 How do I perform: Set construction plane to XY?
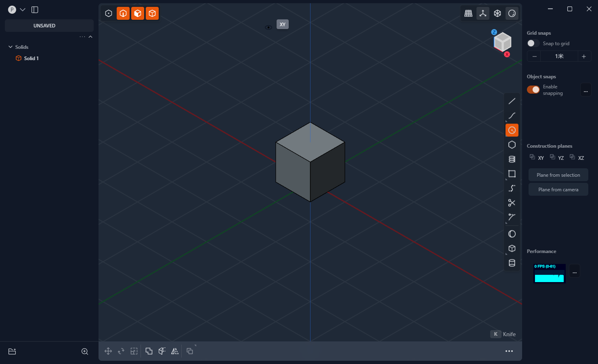[537, 157]
